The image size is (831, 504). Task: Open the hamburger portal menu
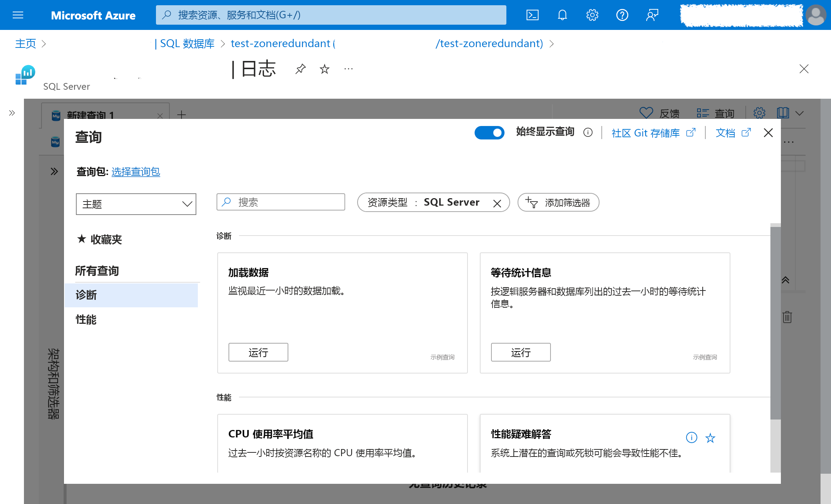click(18, 15)
